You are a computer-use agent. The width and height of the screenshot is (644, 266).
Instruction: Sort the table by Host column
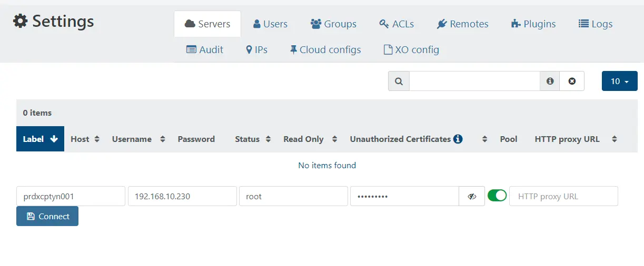point(85,139)
